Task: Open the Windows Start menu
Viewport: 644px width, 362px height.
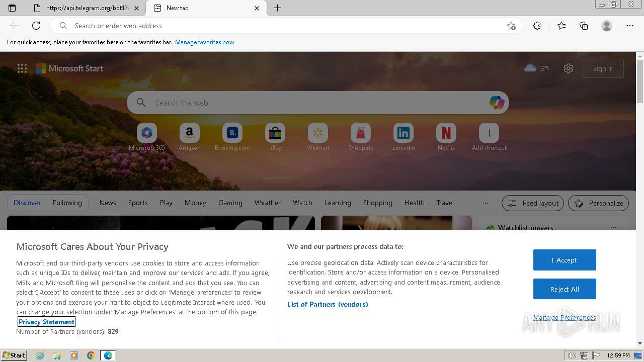Action: click(x=14, y=355)
